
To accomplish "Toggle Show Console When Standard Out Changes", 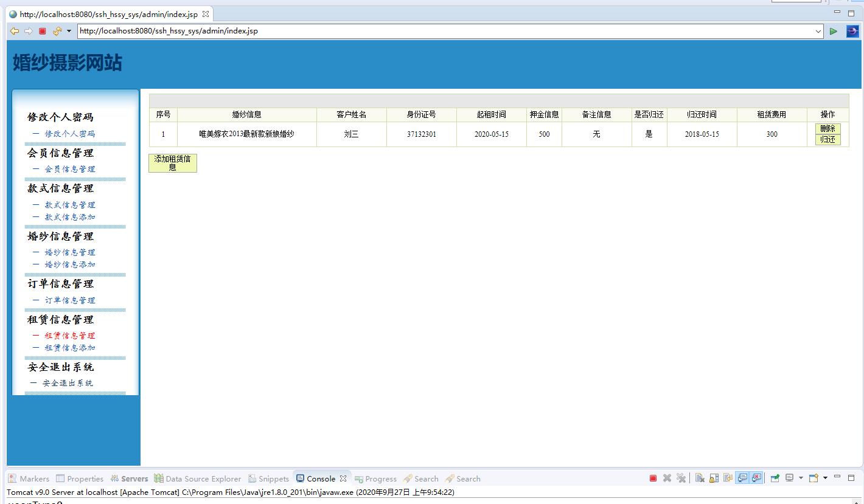I will [742, 478].
